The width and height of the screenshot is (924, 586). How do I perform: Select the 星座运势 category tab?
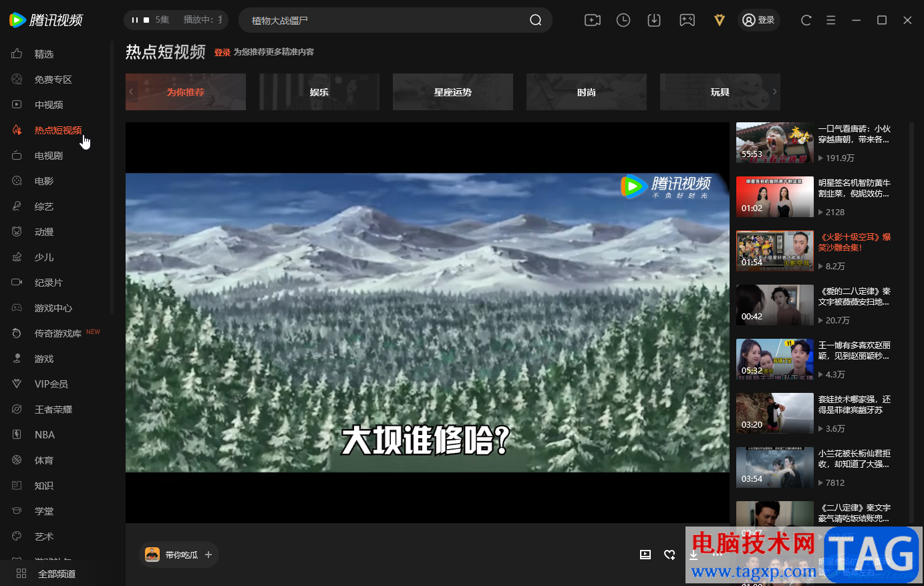point(453,92)
